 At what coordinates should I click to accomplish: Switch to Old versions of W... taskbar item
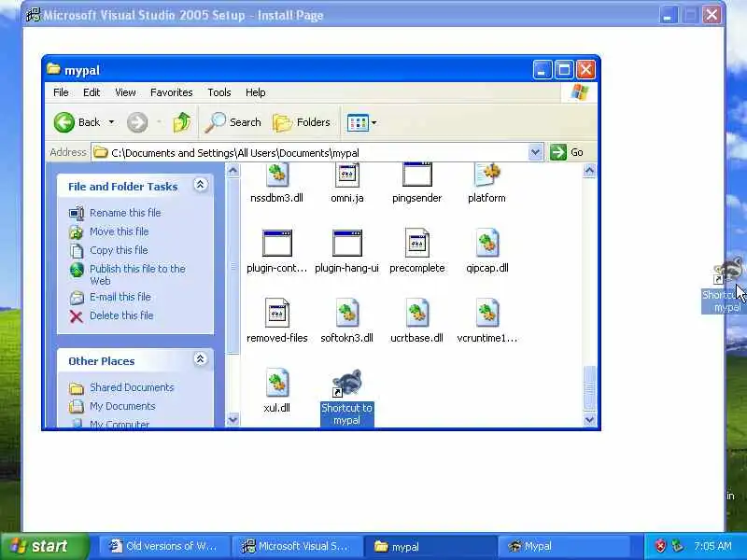(x=163, y=546)
